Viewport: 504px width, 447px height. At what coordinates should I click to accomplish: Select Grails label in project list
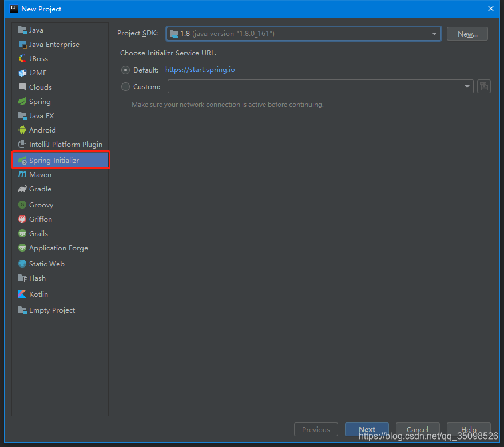coord(38,233)
